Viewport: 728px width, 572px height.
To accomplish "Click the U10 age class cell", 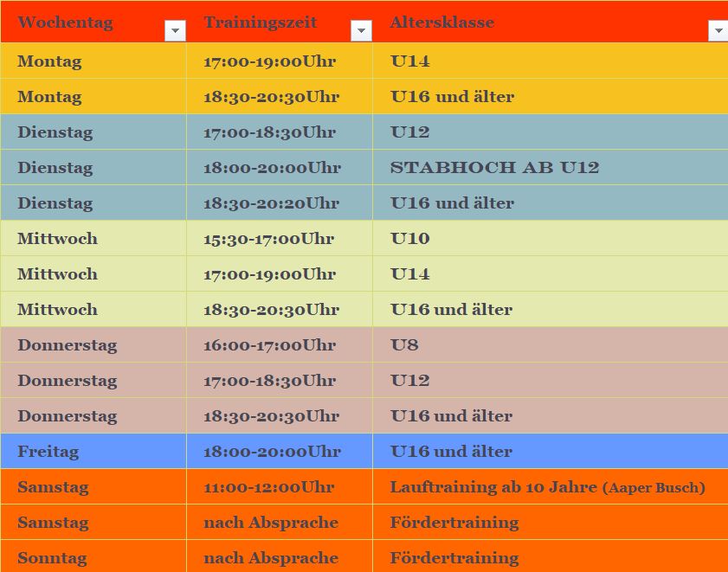I will 410,239.
